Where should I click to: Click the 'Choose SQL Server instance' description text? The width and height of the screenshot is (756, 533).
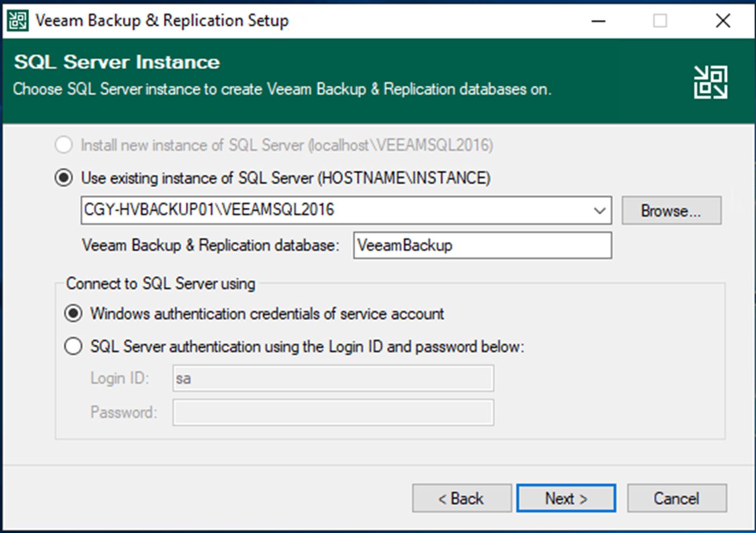click(282, 90)
